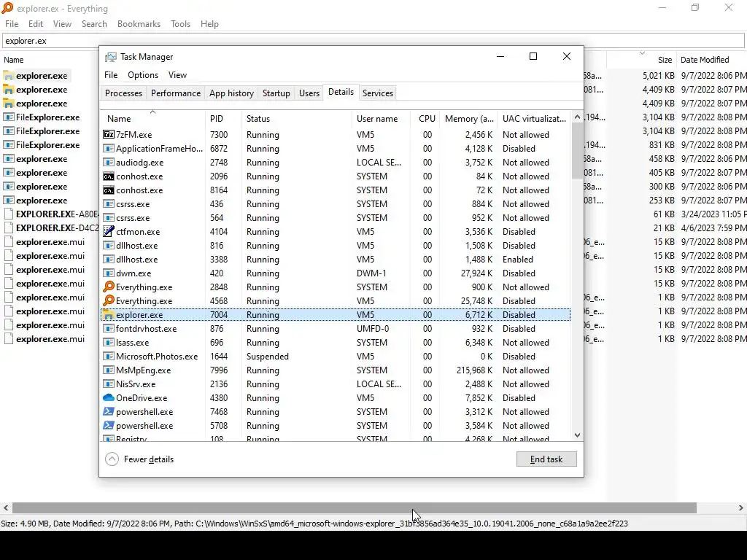Open the Users tab

point(309,93)
